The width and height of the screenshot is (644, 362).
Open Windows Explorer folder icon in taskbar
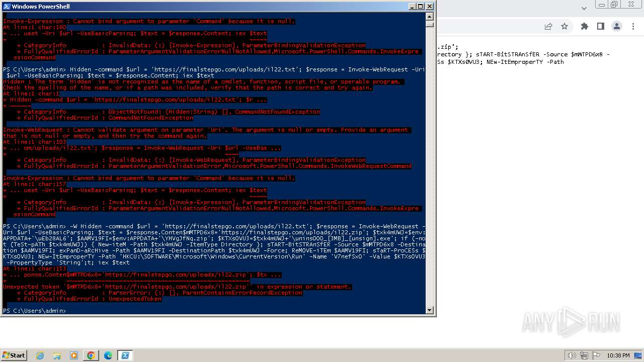click(57, 355)
